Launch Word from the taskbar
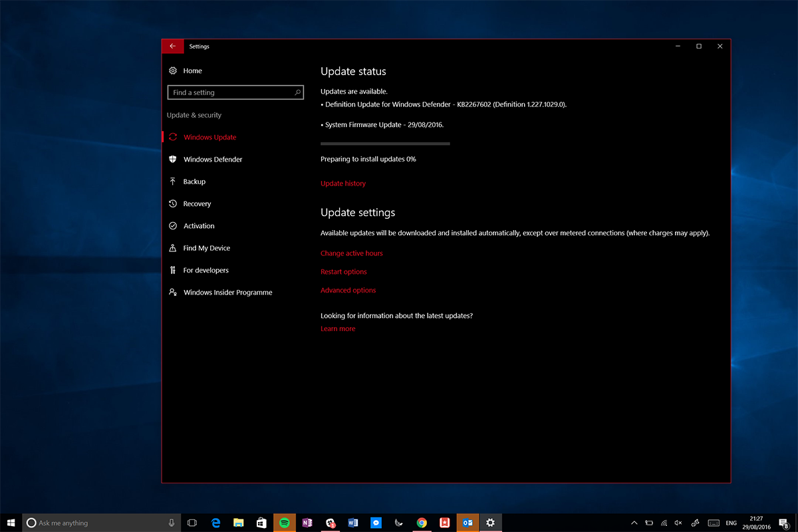 coord(353,523)
